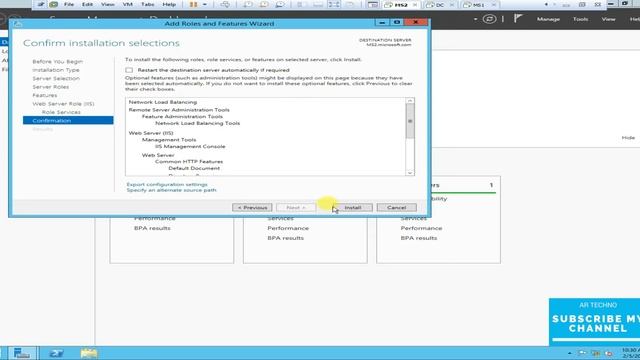The image size is (640, 360).
Task: Click Send Ctrl+Alt+Del toolbar icon
Action: click(x=225, y=4)
